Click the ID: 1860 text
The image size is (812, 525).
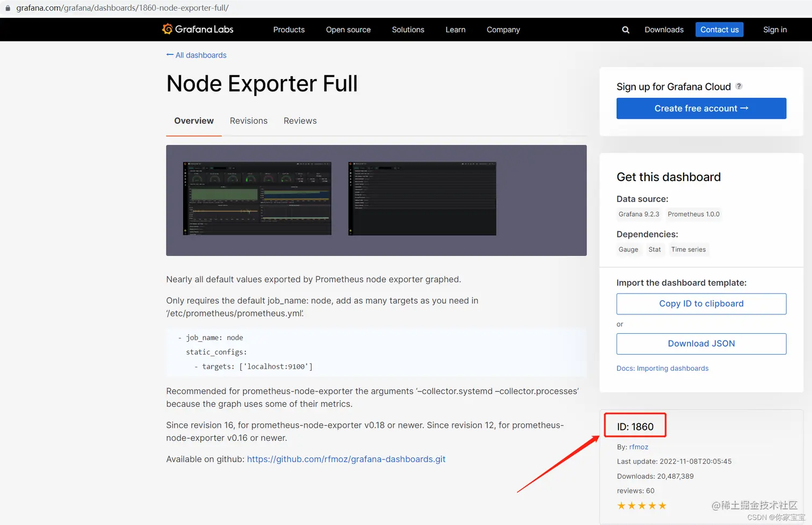[635, 427]
